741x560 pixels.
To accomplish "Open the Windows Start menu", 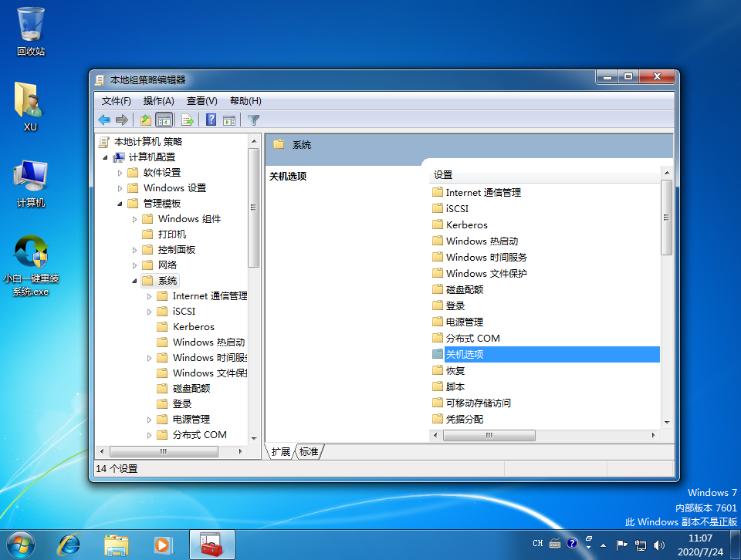I will point(20,545).
